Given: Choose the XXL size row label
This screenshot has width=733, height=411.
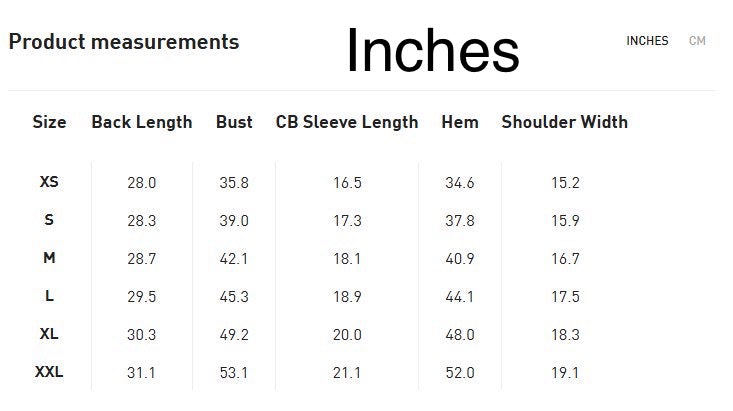Looking at the screenshot, I should tap(49, 372).
